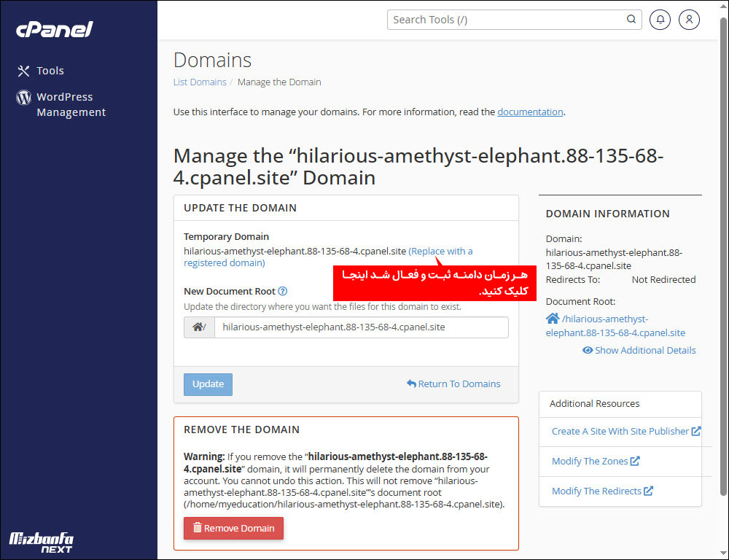This screenshot has height=560, width=729.
Task: Open the user account icon
Action: (689, 20)
